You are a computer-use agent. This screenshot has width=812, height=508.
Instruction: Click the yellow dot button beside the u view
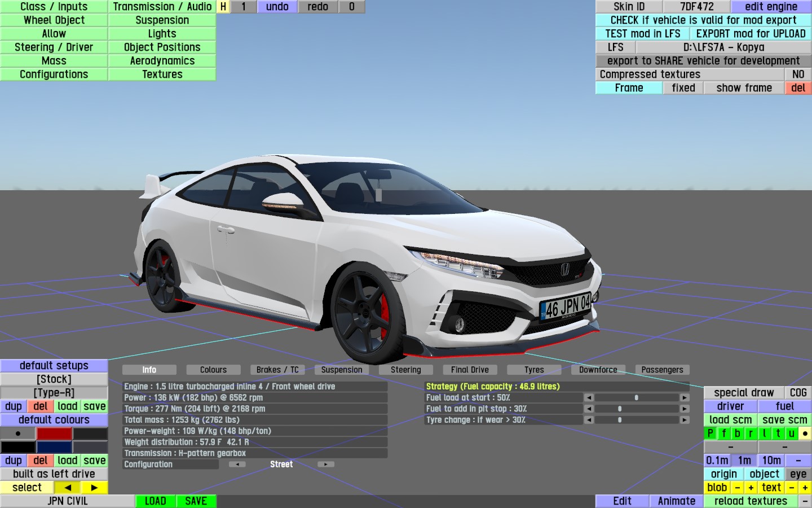coord(805,433)
